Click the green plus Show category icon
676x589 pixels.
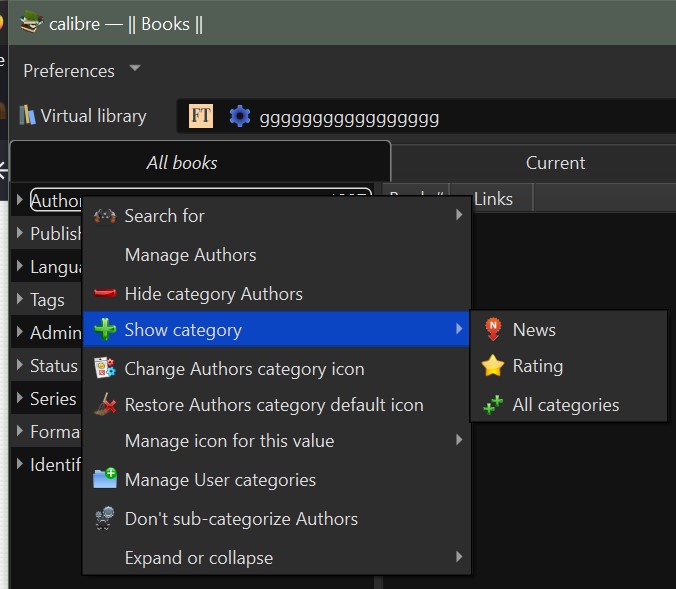click(x=104, y=330)
